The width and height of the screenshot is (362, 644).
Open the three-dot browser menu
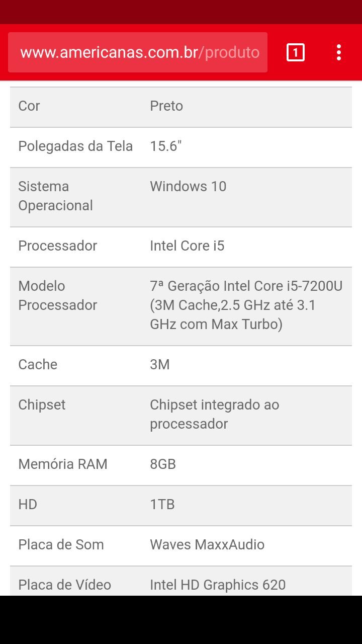click(339, 52)
